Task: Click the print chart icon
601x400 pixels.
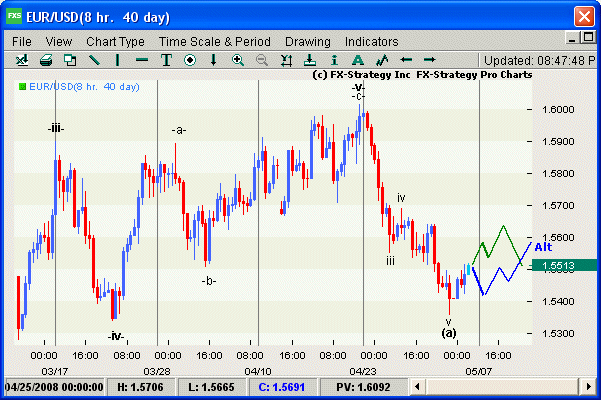Action: (x=46, y=60)
